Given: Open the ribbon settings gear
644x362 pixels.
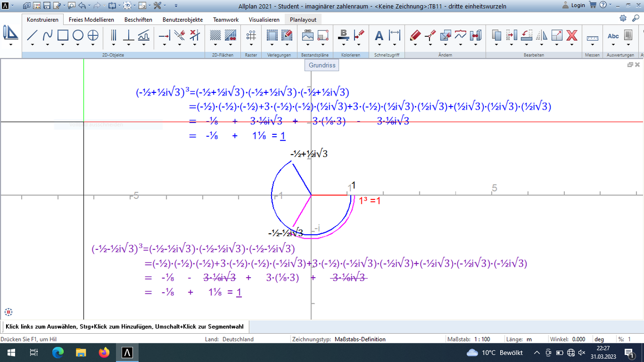Looking at the screenshot, I should [x=623, y=18].
